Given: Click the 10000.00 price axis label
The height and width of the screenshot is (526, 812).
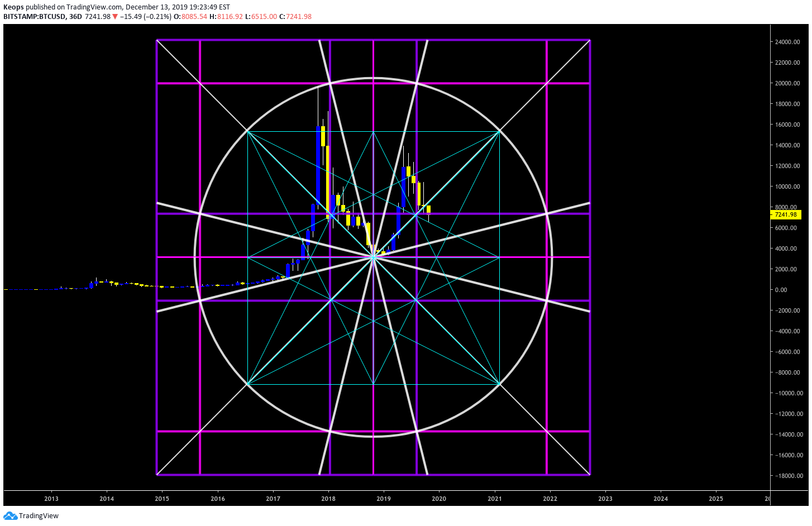Looking at the screenshot, I should pos(787,187).
